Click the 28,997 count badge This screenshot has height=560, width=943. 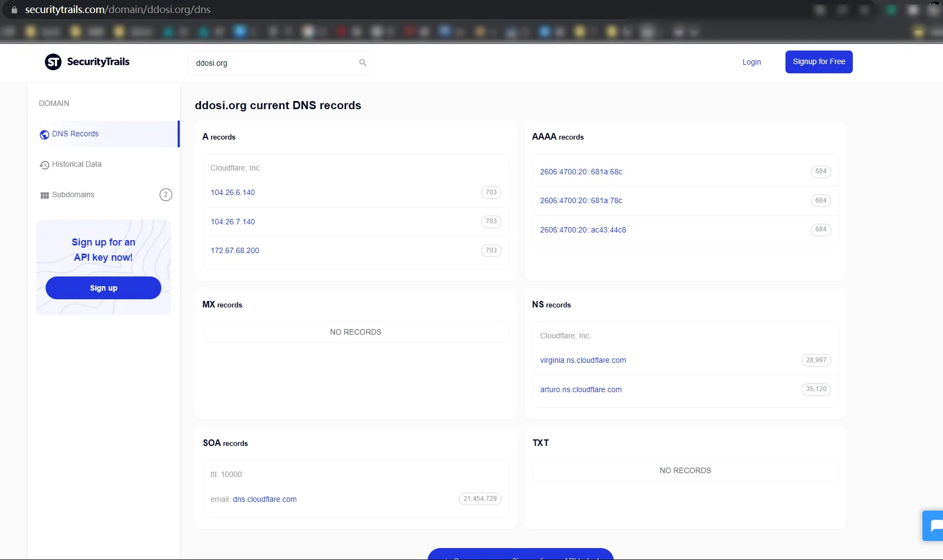[x=816, y=360]
